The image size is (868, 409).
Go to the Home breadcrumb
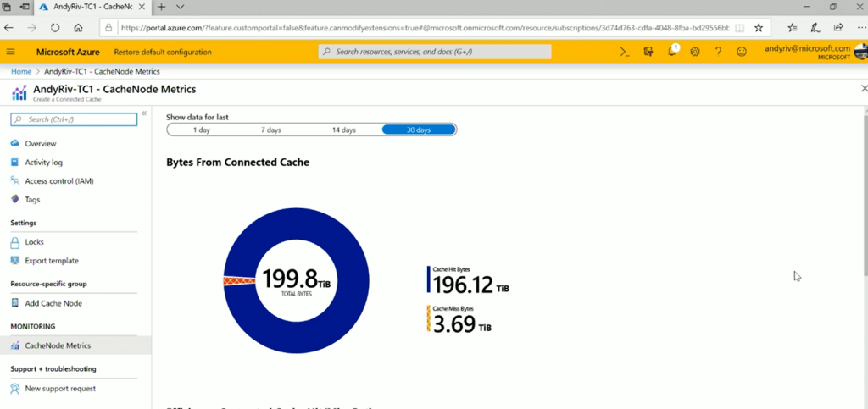pyautogui.click(x=21, y=71)
